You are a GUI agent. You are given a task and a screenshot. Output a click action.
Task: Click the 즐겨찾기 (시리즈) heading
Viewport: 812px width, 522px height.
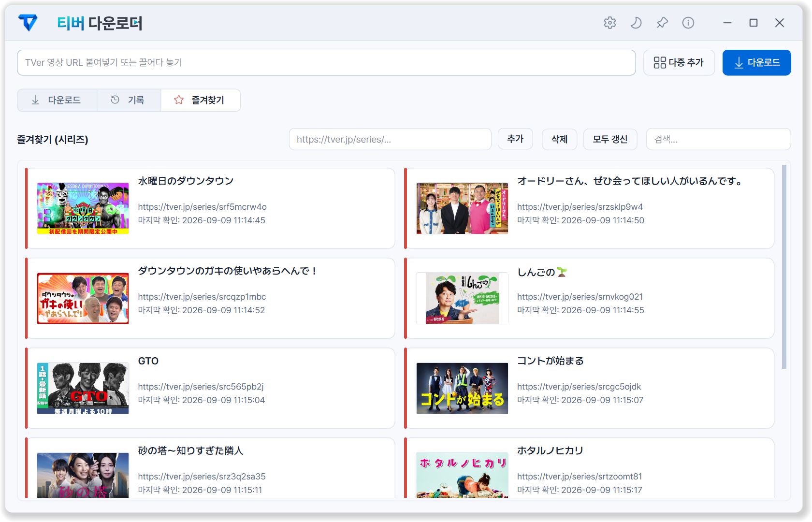click(x=53, y=140)
